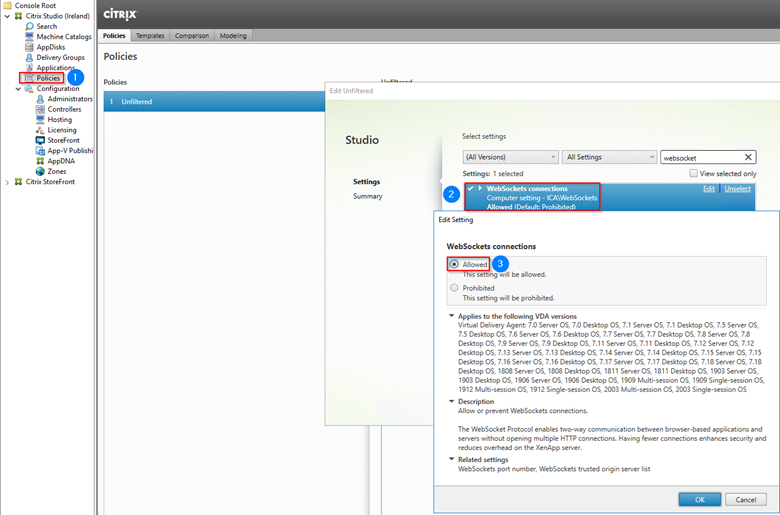Click the 'WebSockets connections' setting title
The height and width of the screenshot is (515, 780).
click(x=527, y=189)
